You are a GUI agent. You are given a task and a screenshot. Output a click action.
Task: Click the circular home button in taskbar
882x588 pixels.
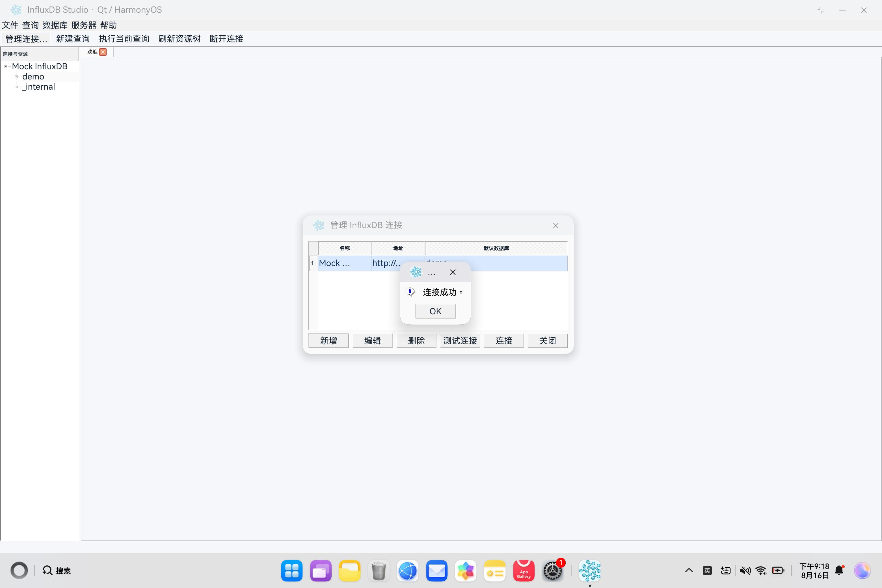(x=19, y=570)
